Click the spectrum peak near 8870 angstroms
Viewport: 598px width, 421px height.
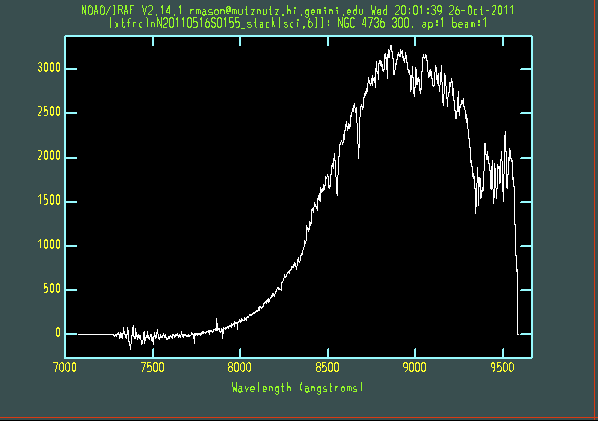[391, 47]
